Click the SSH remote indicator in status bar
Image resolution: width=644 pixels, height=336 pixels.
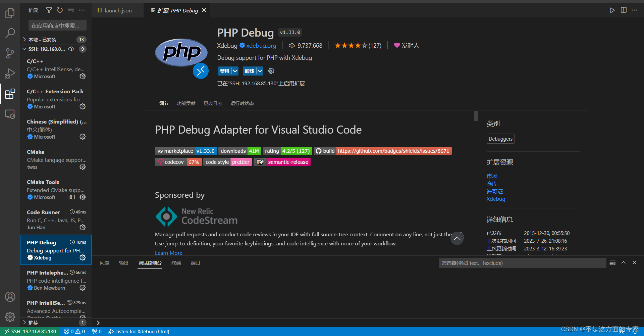30,331
